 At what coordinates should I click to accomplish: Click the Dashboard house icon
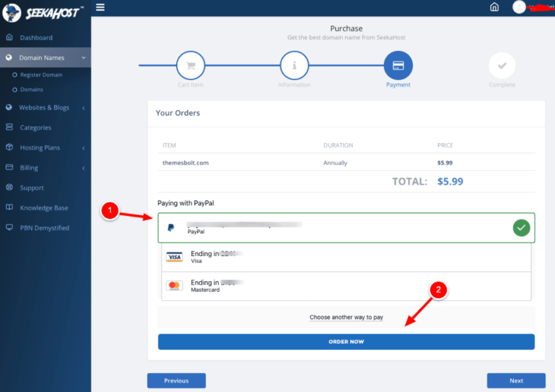coord(10,37)
